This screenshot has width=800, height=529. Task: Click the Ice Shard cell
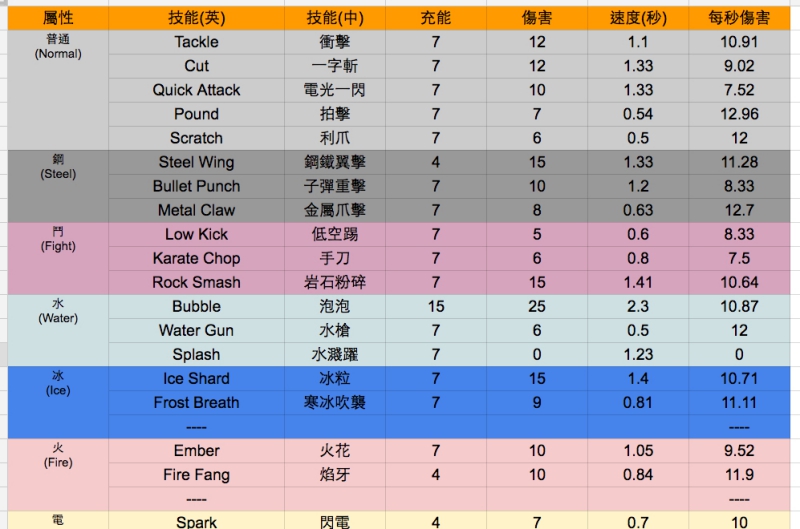(x=196, y=378)
